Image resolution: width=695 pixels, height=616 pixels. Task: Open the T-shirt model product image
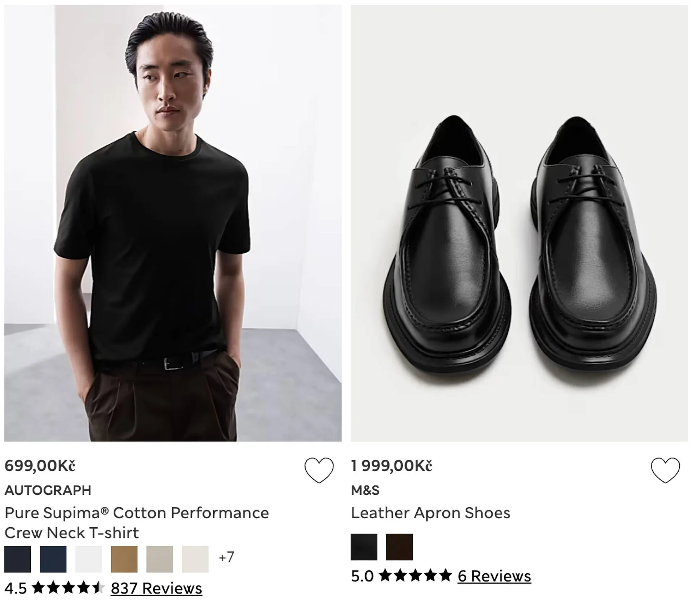click(173, 223)
